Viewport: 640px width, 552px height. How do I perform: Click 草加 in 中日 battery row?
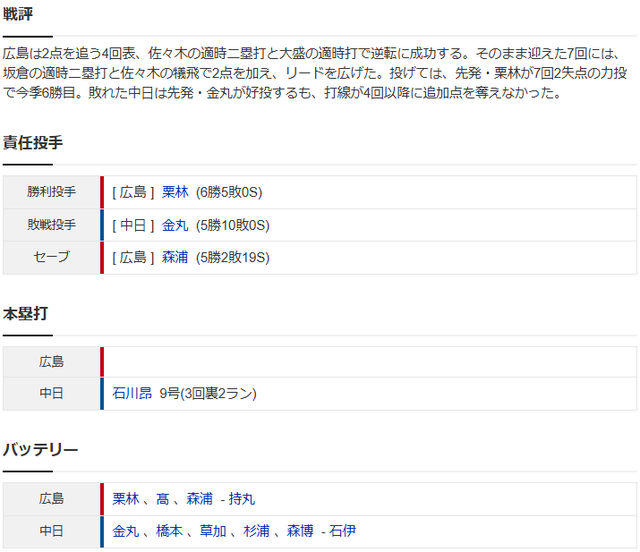[x=213, y=531]
